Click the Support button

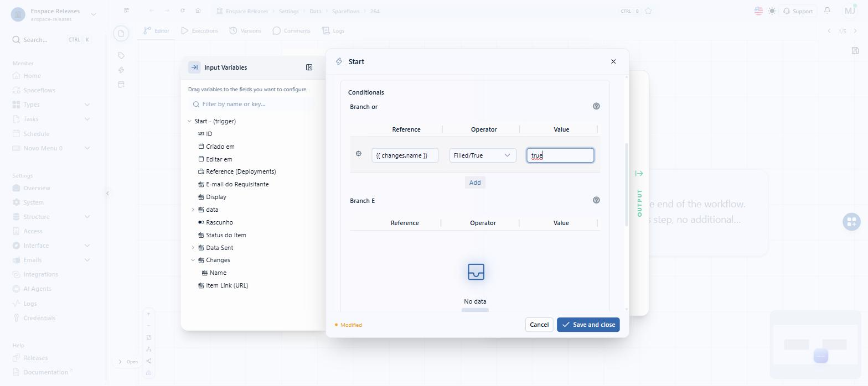tap(797, 11)
